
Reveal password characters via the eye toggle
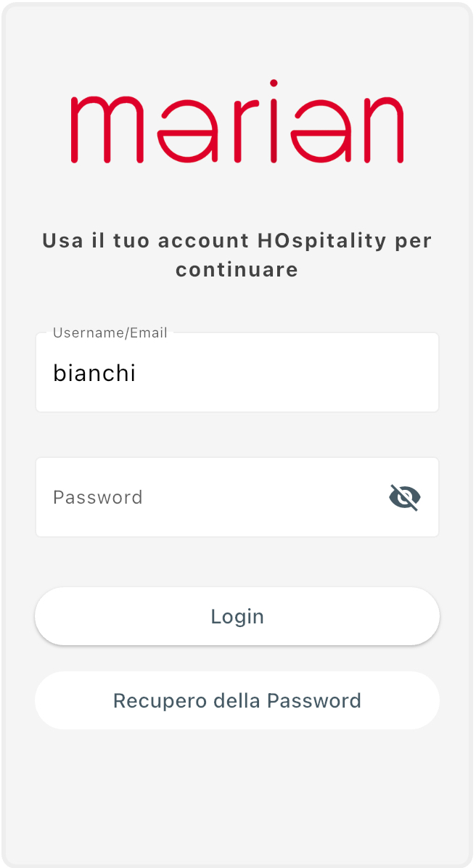pos(405,498)
